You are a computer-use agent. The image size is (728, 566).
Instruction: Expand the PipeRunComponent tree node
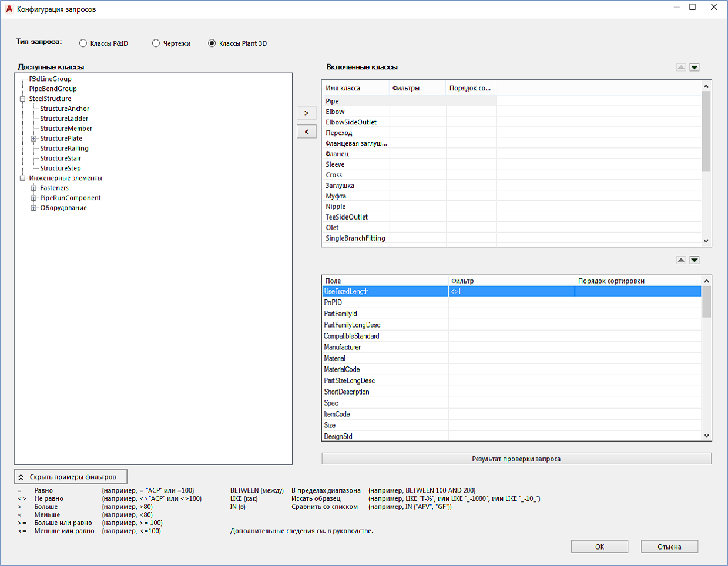[x=33, y=198]
